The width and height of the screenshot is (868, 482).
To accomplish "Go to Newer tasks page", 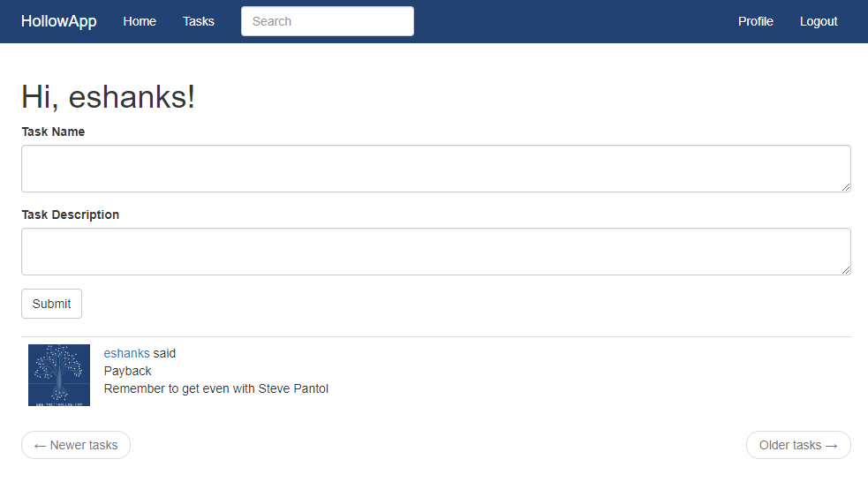I will tap(76, 445).
